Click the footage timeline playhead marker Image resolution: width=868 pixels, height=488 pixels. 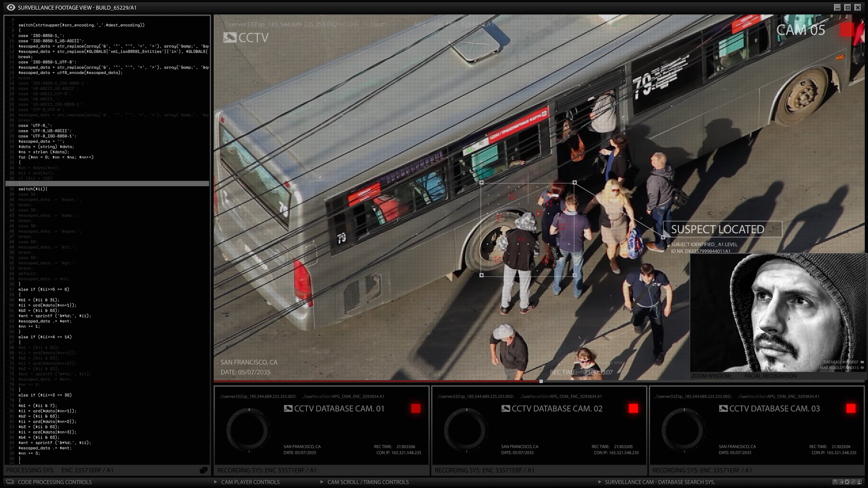[x=541, y=381]
